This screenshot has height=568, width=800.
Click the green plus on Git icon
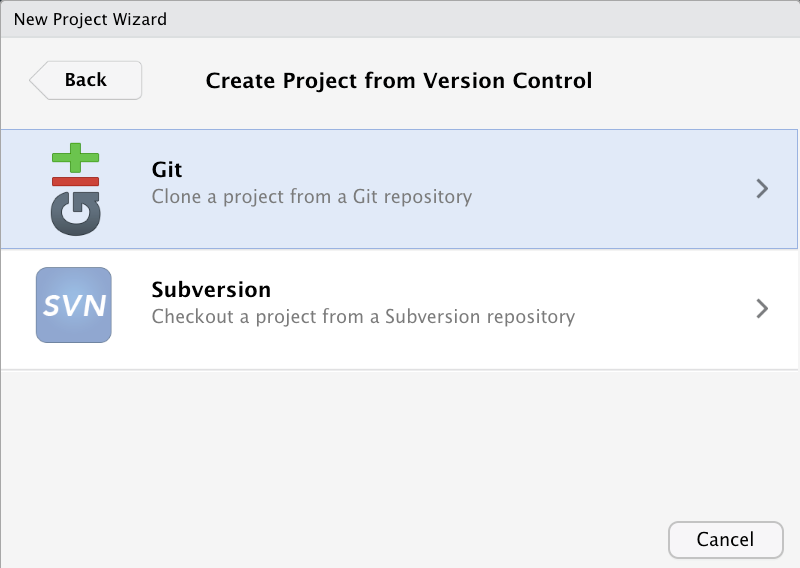76,158
